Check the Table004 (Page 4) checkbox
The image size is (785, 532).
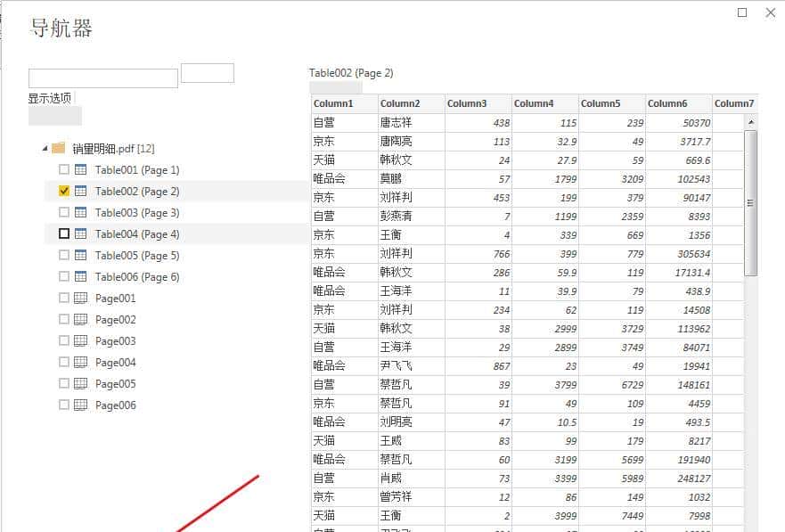62,233
